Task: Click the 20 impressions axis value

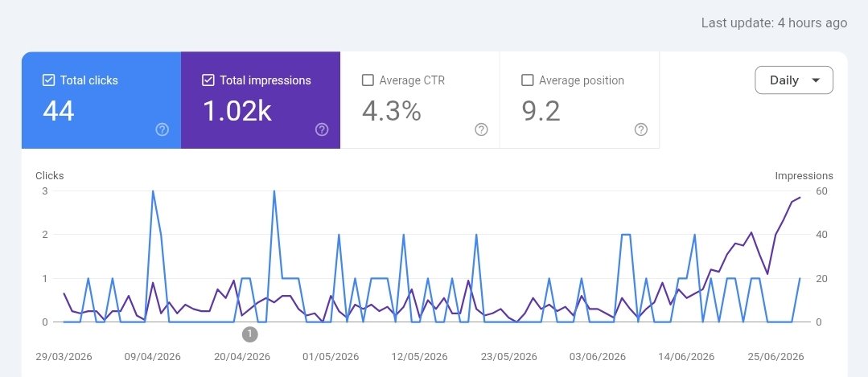Action: coord(822,278)
